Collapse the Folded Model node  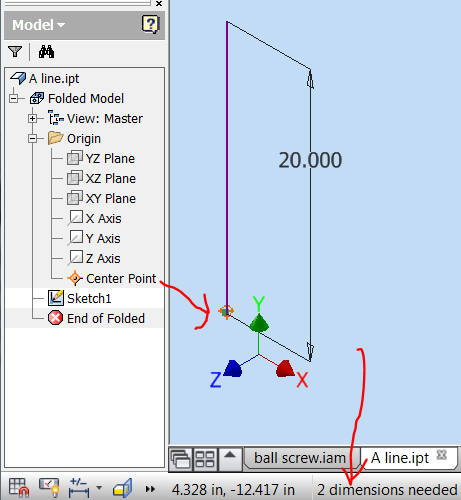pos(14,98)
